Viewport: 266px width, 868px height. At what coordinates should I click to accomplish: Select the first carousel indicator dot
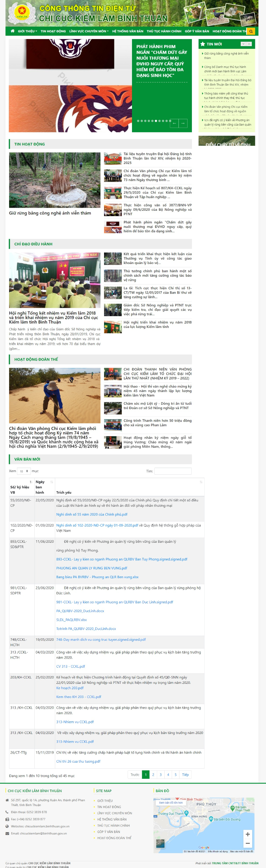click(138, 121)
